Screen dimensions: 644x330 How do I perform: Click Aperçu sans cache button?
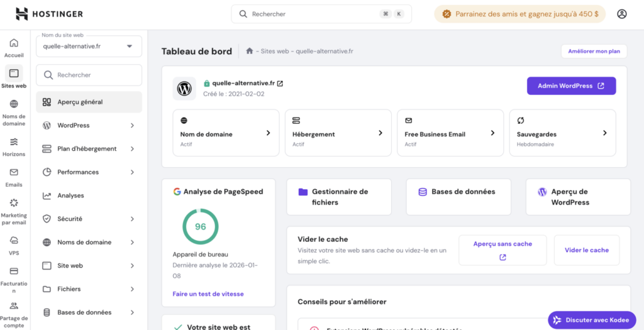coord(502,250)
